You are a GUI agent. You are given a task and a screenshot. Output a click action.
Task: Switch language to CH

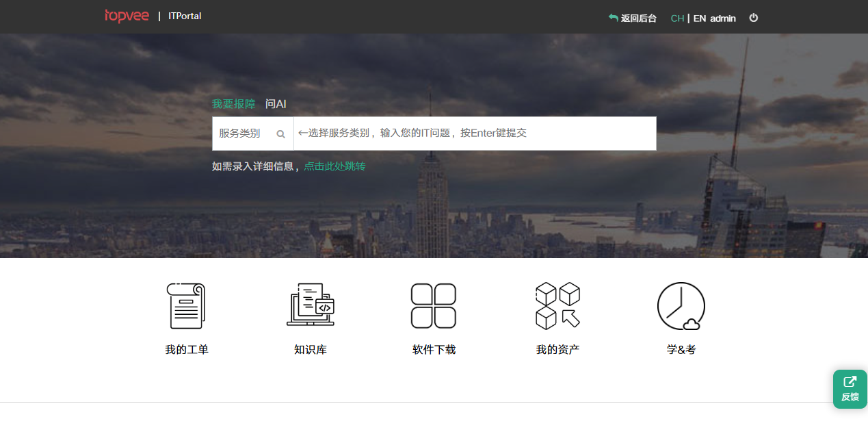pos(677,18)
